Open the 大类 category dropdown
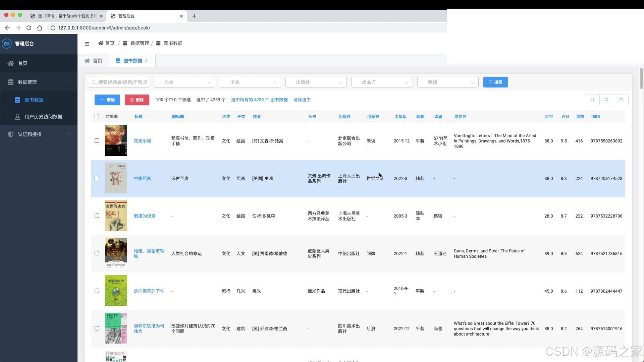The height and width of the screenshot is (362, 644). 184,82
